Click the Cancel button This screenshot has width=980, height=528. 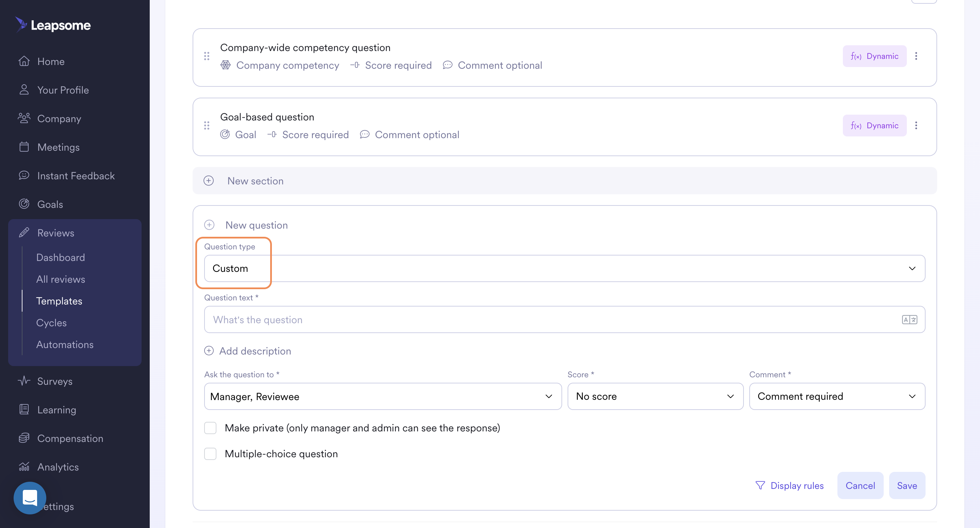pyautogui.click(x=860, y=485)
